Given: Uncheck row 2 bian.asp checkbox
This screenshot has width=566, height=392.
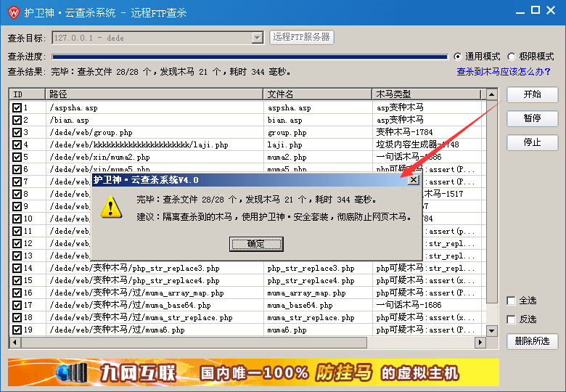Looking at the screenshot, I should [x=17, y=120].
